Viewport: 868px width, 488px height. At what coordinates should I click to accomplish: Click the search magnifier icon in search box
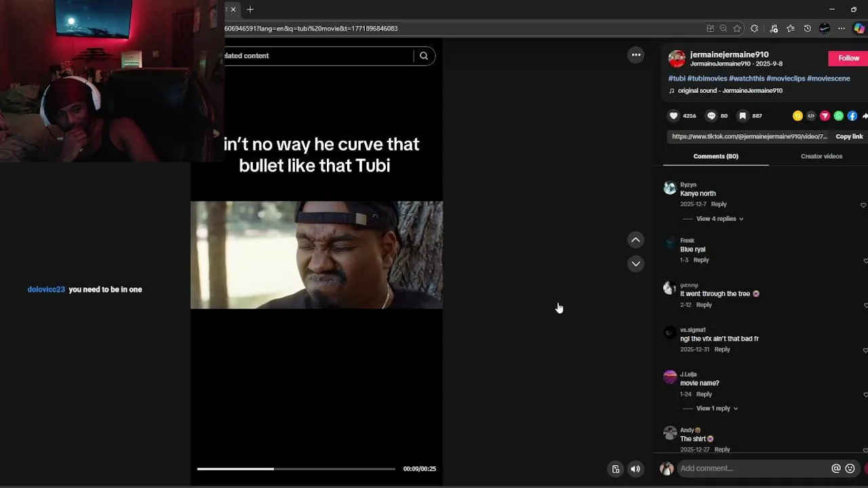pos(424,56)
